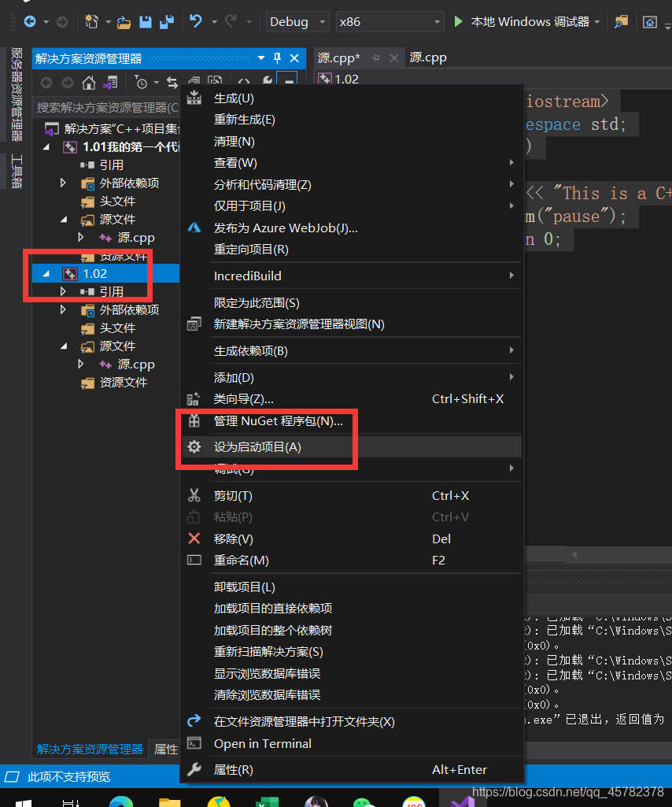Unpin the Solution Explorer panel
Image resolution: width=672 pixels, height=807 pixels.
point(279,58)
